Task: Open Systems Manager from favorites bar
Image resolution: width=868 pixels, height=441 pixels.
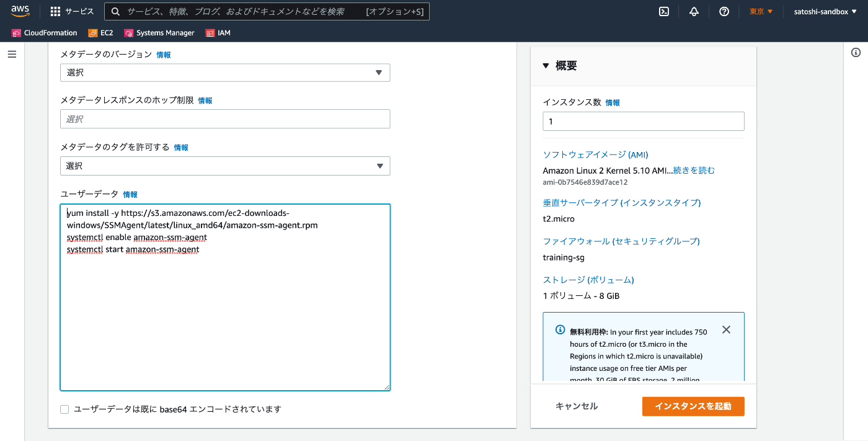Action: (159, 33)
